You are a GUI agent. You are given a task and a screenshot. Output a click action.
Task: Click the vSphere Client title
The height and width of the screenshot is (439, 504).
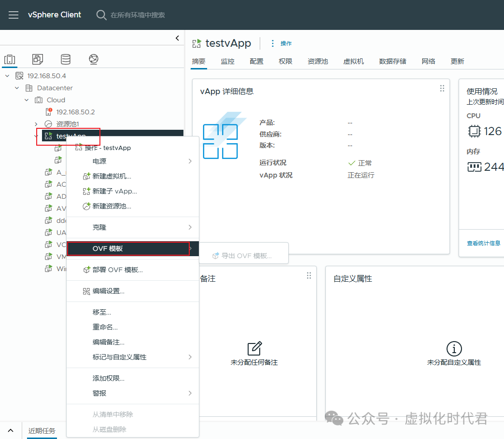[55, 15]
